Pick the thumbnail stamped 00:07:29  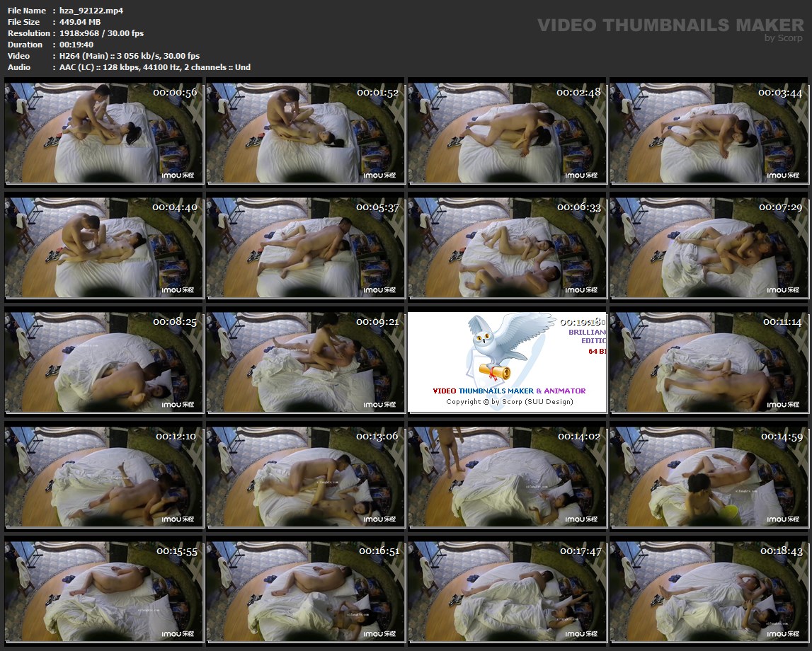point(709,248)
